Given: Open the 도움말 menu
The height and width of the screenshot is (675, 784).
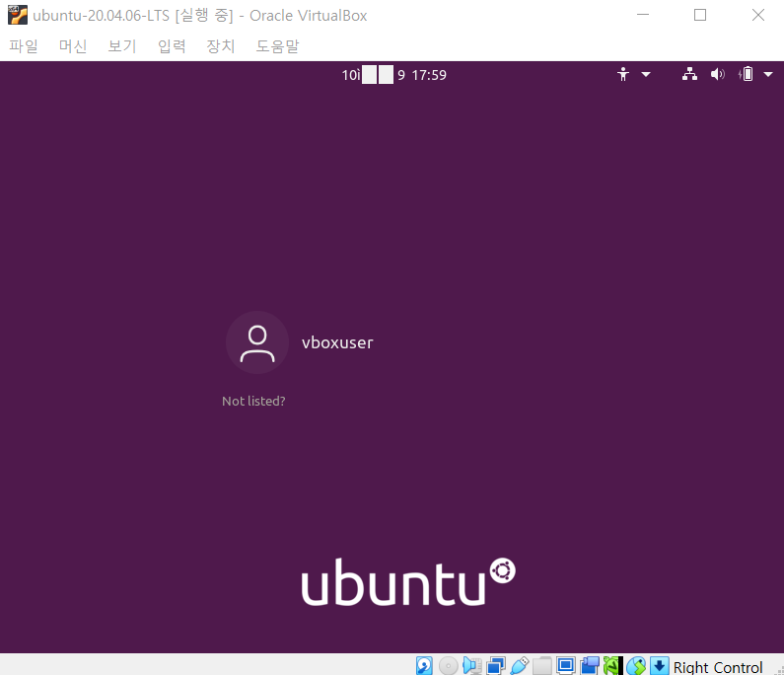Looking at the screenshot, I should (277, 46).
